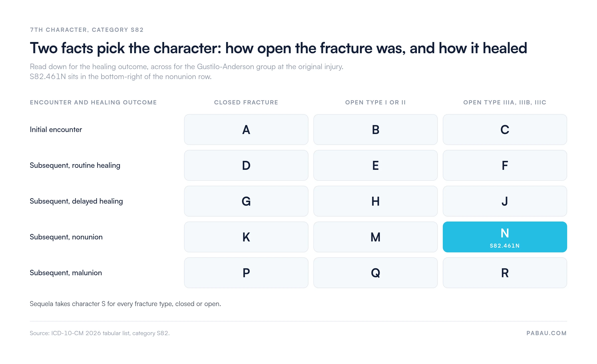Click the B cell under Open Type I or II
The image size is (597, 364).
pos(375,130)
